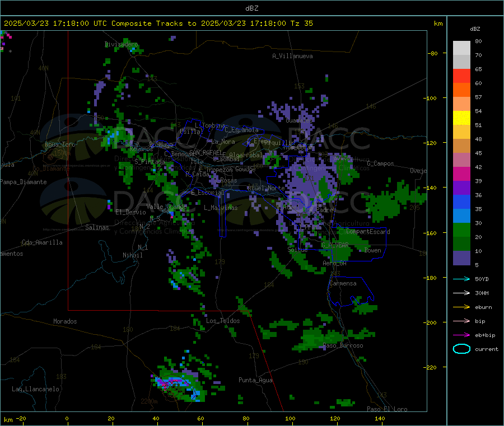The height and width of the screenshot is (426, 504).
Task: Click the 'C_Española' map label
Action: point(241,130)
